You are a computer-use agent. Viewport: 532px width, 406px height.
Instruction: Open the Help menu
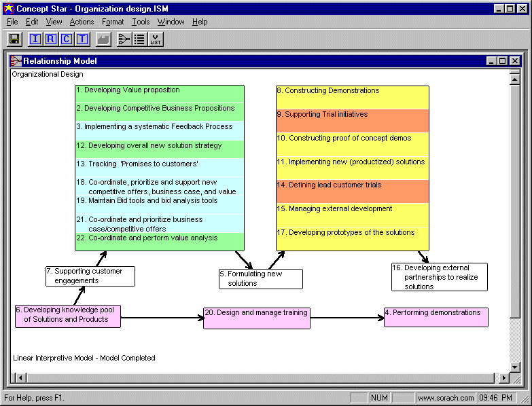coord(200,22)
